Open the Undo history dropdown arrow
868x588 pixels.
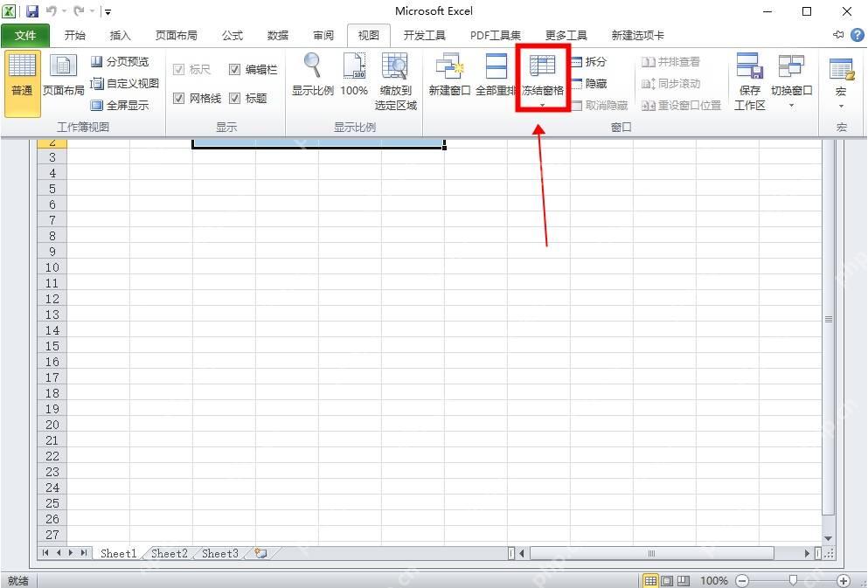pos(63,11)
